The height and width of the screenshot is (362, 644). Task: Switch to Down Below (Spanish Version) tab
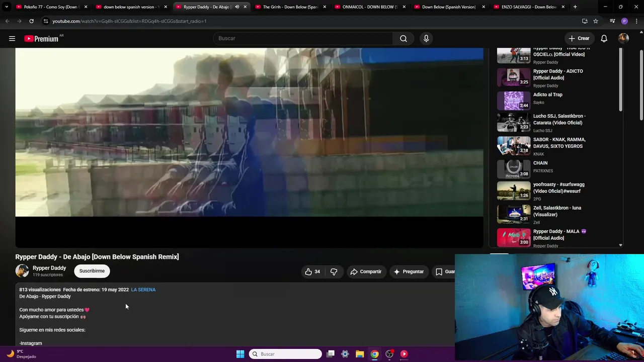point(449,7)
